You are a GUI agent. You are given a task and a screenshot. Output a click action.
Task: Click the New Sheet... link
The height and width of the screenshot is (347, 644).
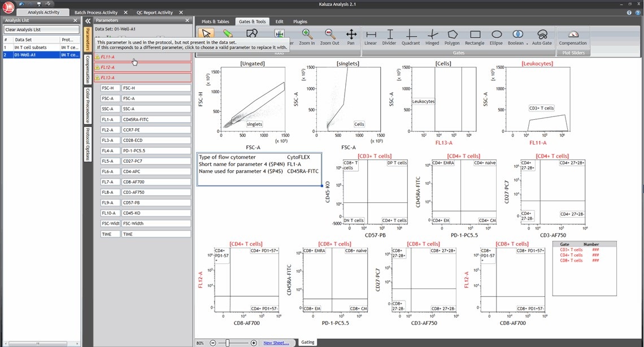coord(276,343)
